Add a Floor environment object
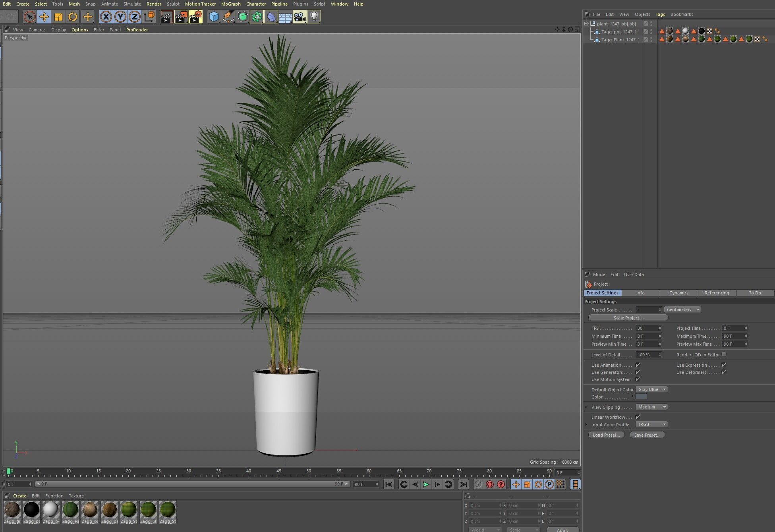 286,17
